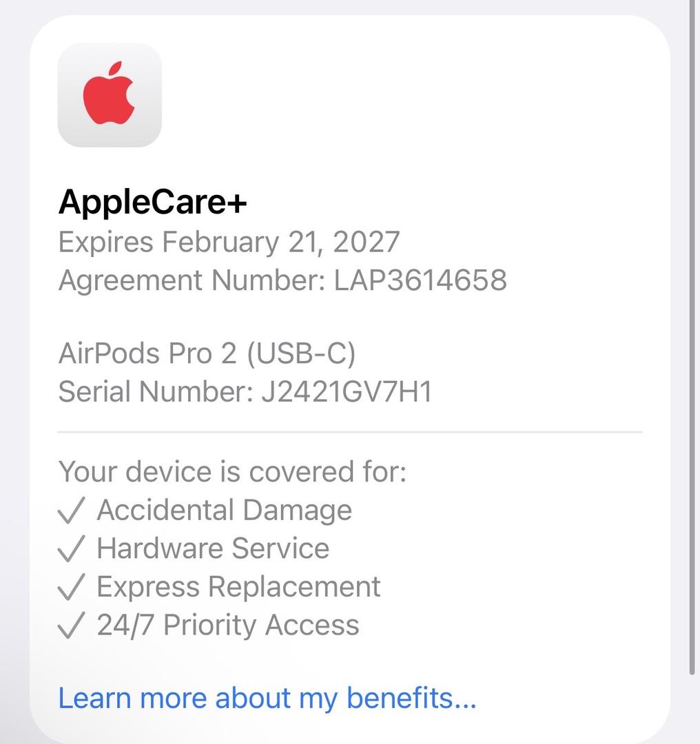The image size is (700, 744).
Task: Choose the Express Replacement coverage item
Action: point(238,587)
